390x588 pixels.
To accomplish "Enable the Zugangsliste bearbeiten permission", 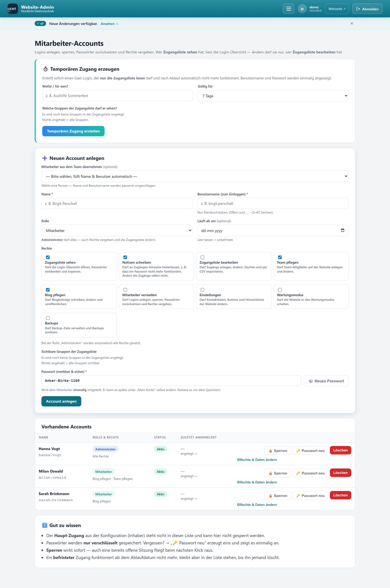I will pyautogui.click(x=203, y=257).
